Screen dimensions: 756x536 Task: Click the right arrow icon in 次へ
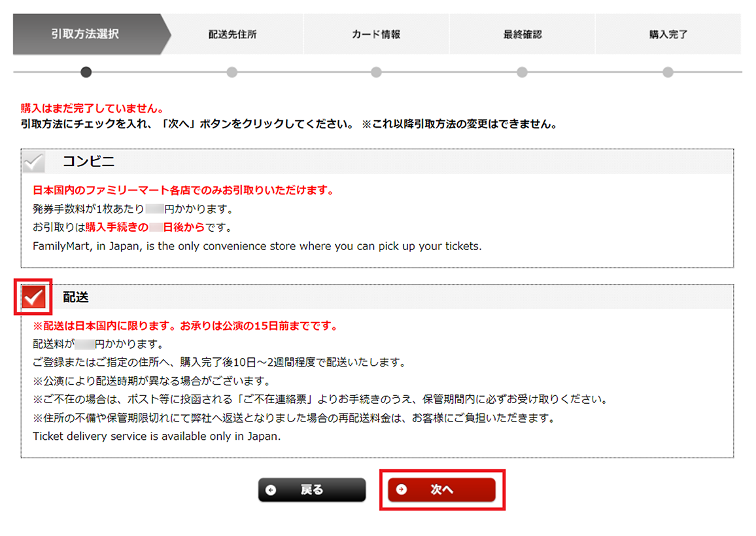click(402, 490)
